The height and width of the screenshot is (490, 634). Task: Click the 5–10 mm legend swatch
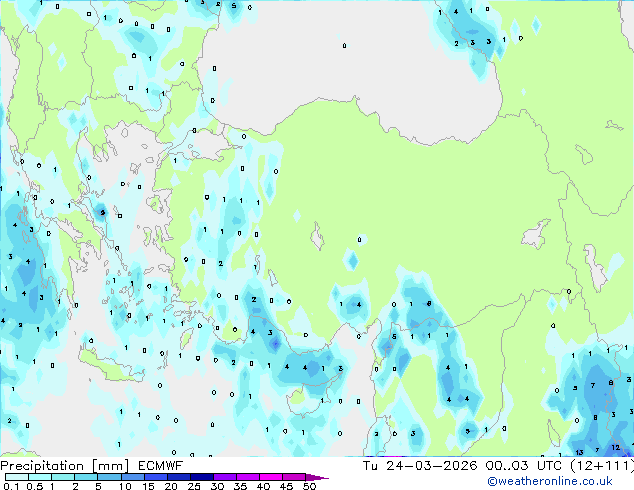109,477
